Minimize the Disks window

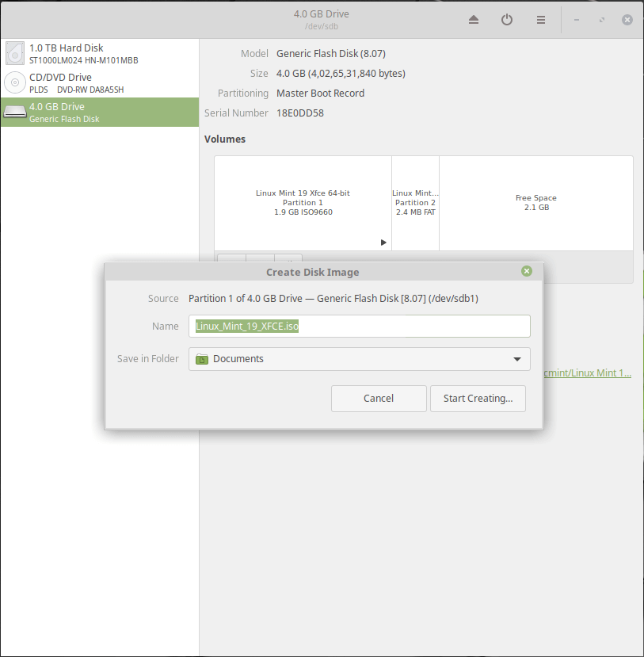[577, 20]
